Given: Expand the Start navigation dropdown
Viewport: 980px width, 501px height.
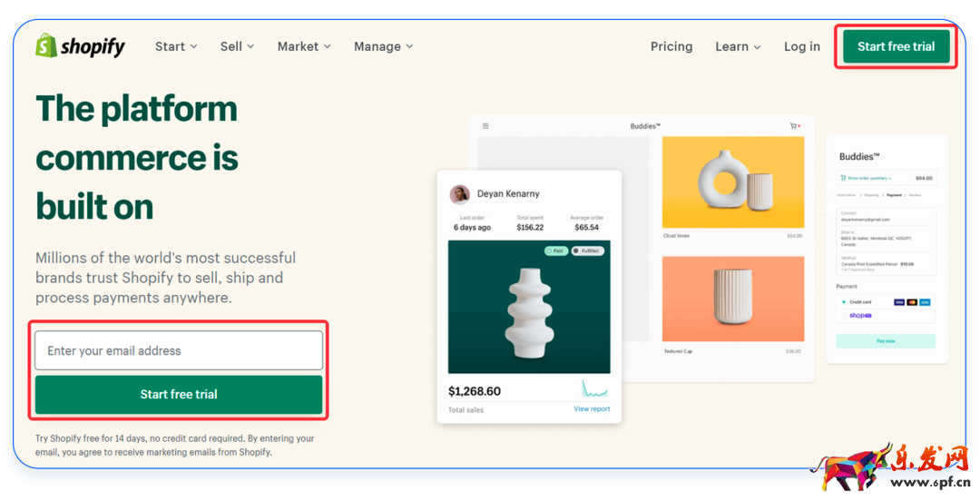Looking at the screenshot, I should point(176,46).
